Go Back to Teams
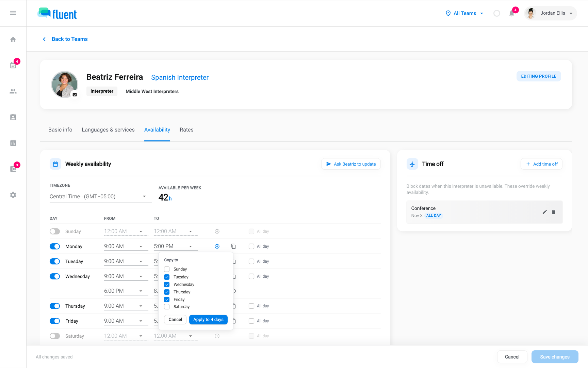 click(65, 39)
